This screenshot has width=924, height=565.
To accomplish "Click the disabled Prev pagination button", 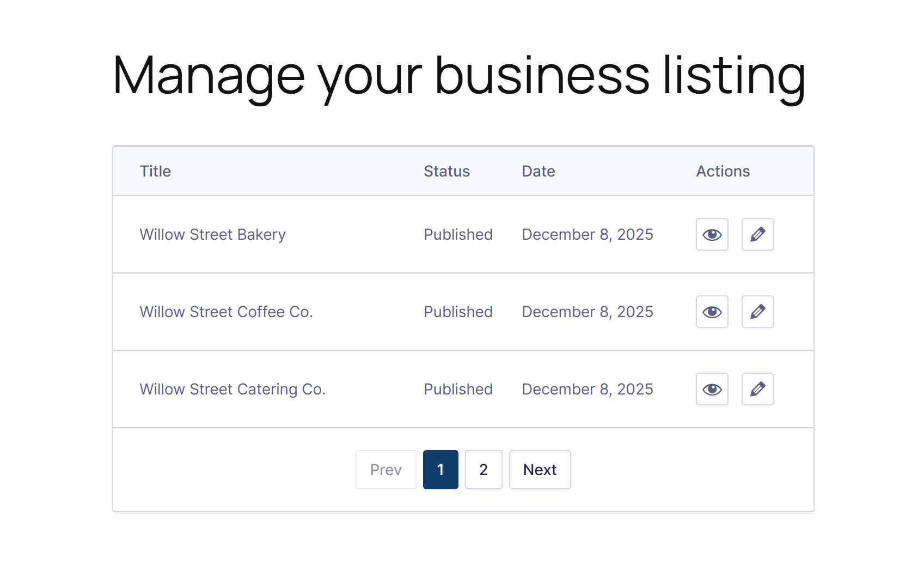I will [385, 470].
